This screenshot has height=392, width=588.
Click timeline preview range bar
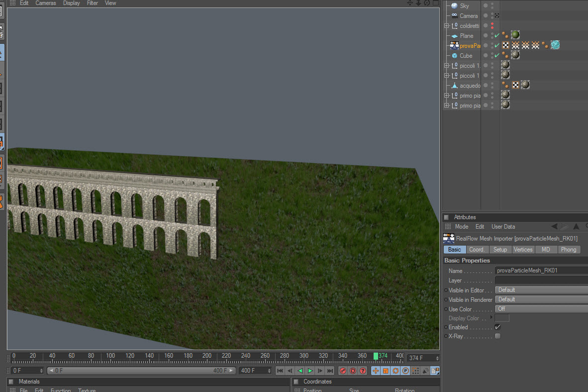coord(141,371)
